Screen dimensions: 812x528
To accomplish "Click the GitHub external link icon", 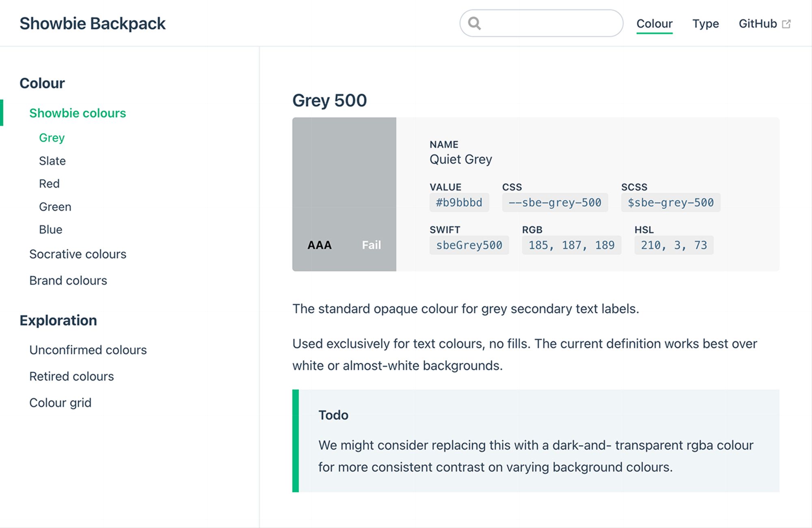I will click(x=786, y=24).
